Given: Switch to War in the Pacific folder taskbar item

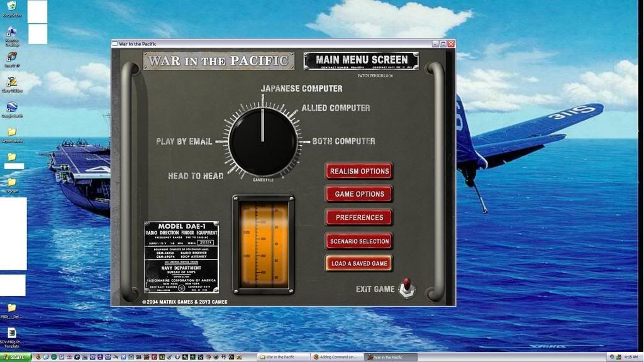Looking at the screenshot, I should tap(284, 357).
